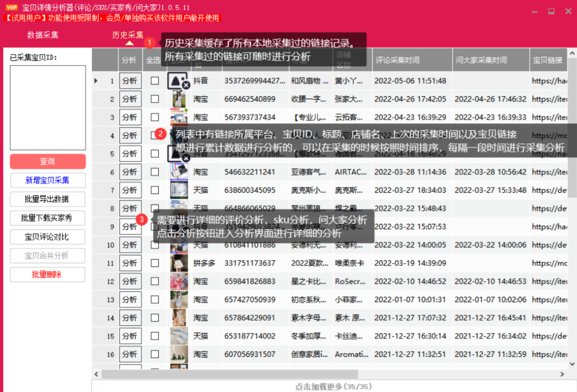
Task: Click product thumbnail in row 6
Action: pyautogui.click(x=178, y=172)
